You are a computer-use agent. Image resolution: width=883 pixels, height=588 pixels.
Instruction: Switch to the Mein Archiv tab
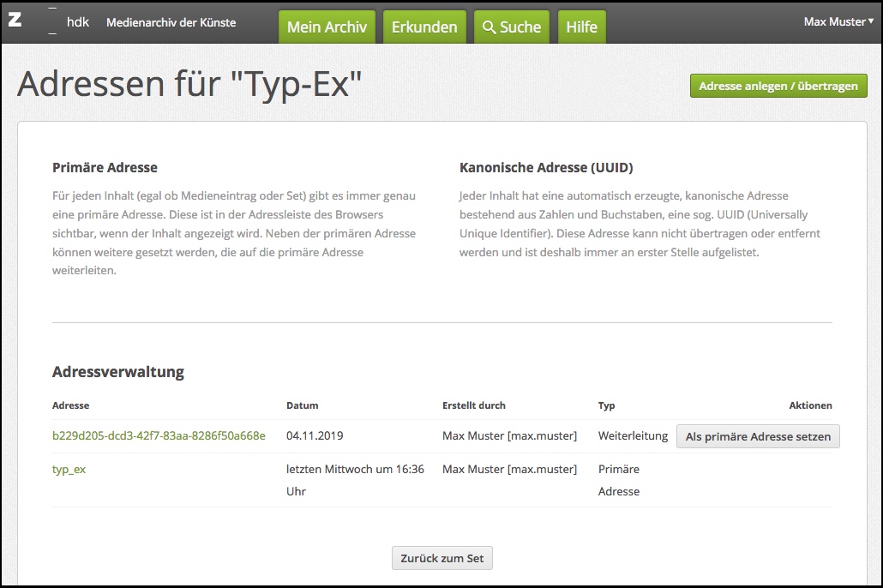click(x=327, y=27)
